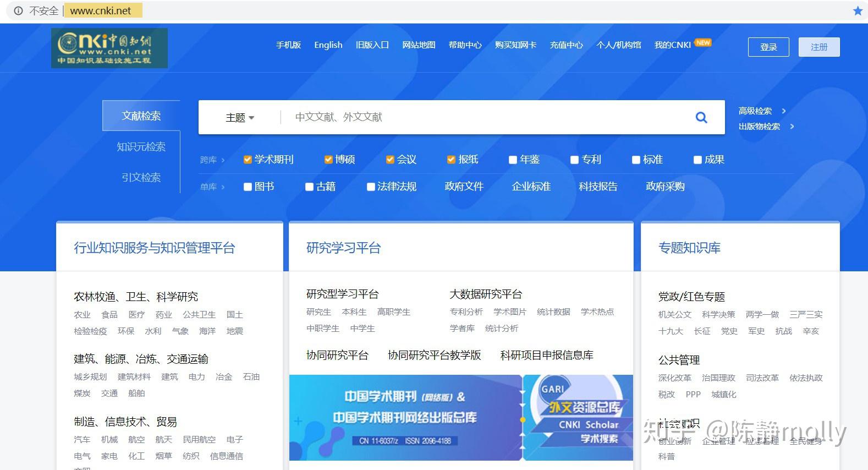Open 充值中心 in the top menu
This screenshot has width=868, height=470.
(566, 45)
